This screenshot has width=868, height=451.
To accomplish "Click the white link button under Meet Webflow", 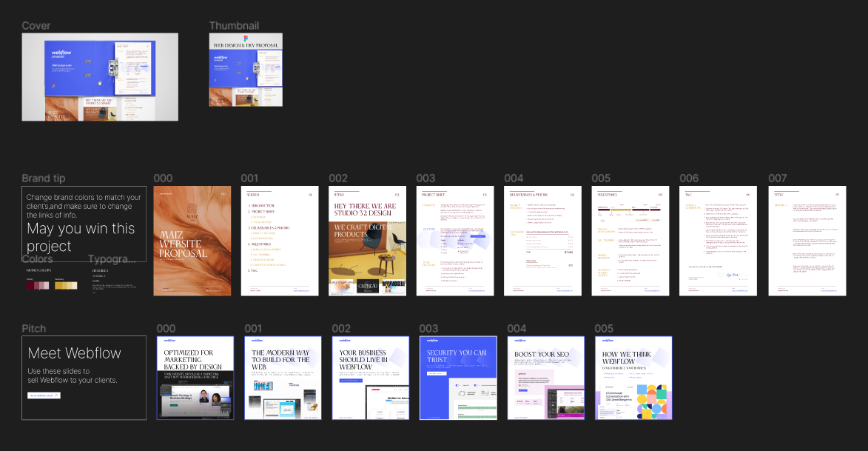I will 44,395.
